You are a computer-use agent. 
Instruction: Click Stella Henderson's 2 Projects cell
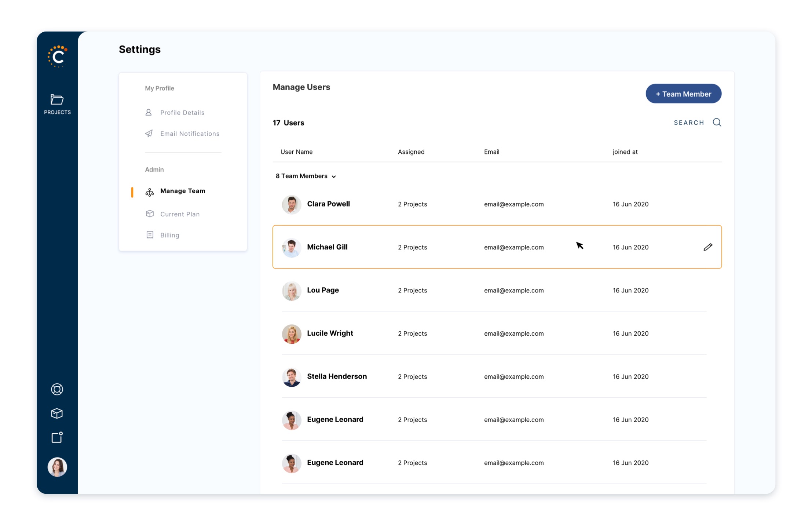pyautogui.click(x=412, y=376)
